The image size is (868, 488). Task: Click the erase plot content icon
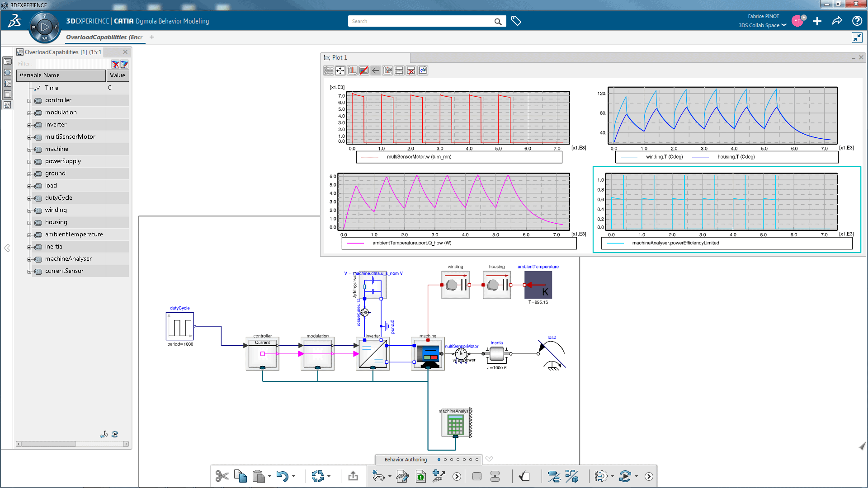(363, 70)
